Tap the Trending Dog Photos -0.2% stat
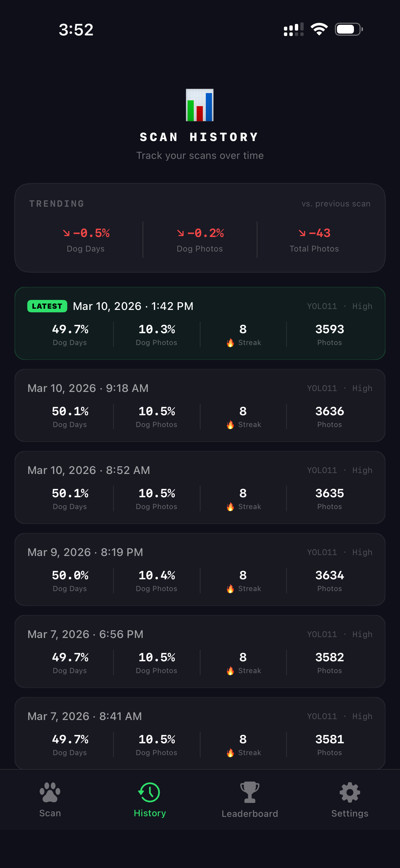The image size is (400, 868). click(200, 240)
